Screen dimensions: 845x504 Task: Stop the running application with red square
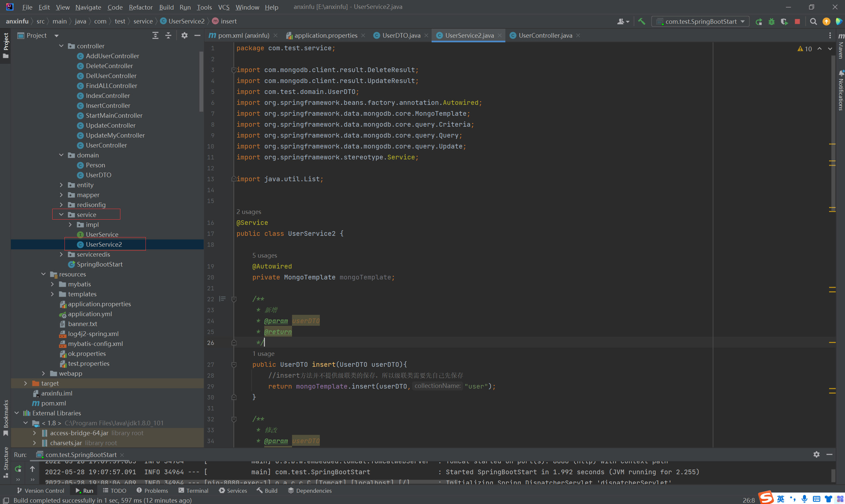[797, 21]
